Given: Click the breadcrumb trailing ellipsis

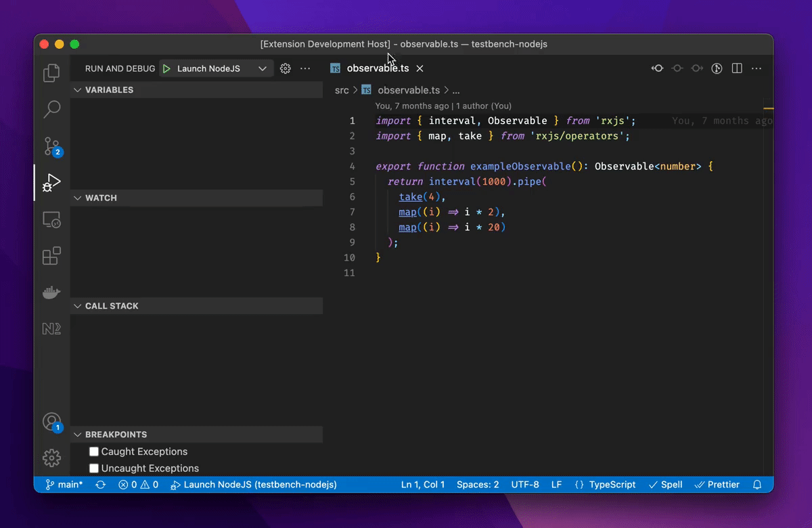Looking at the screenshot, I should click(x=456, y=90).
